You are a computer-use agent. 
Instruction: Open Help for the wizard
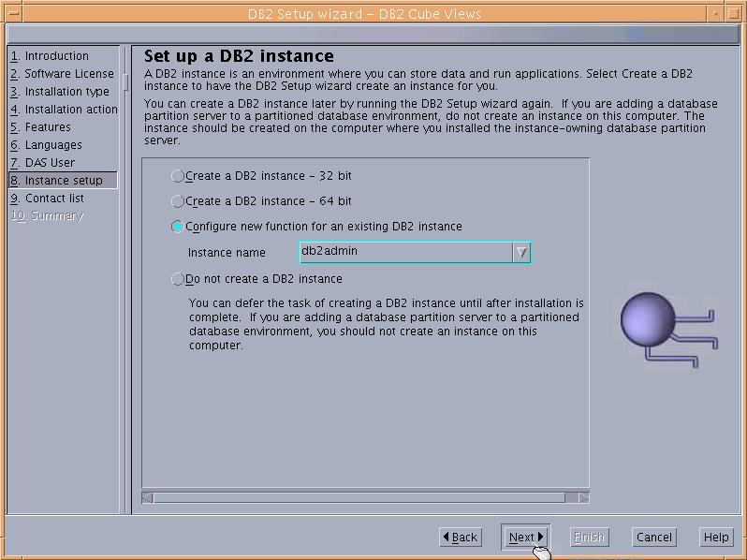[716, 538]
